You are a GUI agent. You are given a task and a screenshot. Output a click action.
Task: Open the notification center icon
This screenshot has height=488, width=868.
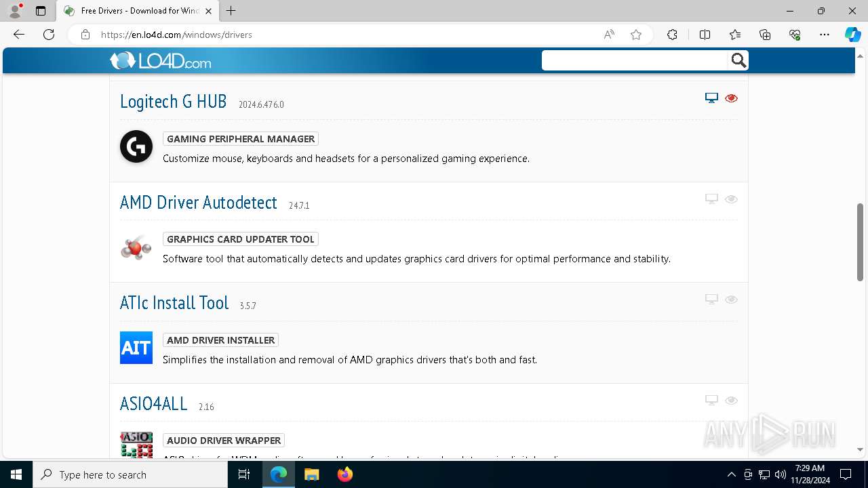[846, 474]
